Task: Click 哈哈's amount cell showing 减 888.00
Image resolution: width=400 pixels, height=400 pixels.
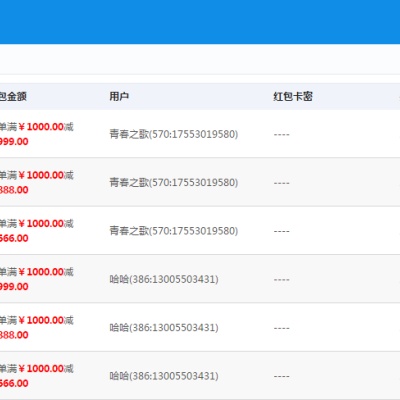Action: point(37,327)
